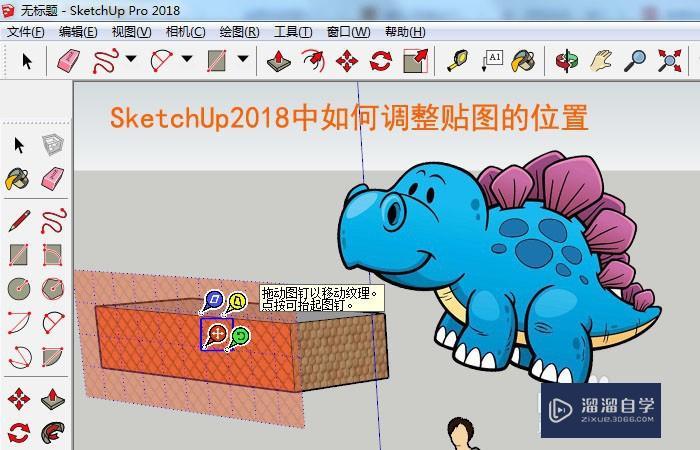Select the 3-Point Arc tool
Viewport: 700px width, 450px height.
click(x=20, y=357)
